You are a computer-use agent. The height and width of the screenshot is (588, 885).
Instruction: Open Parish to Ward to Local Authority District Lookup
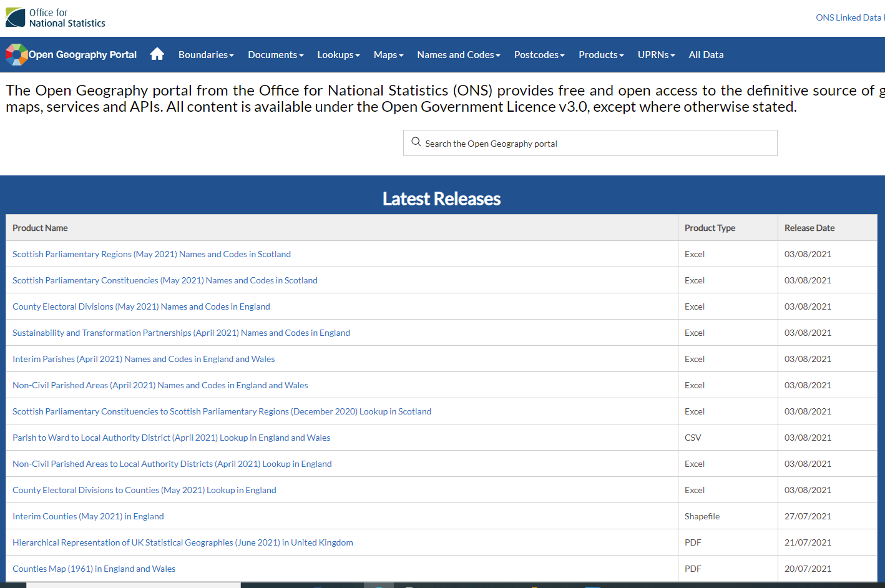(172, 438)
